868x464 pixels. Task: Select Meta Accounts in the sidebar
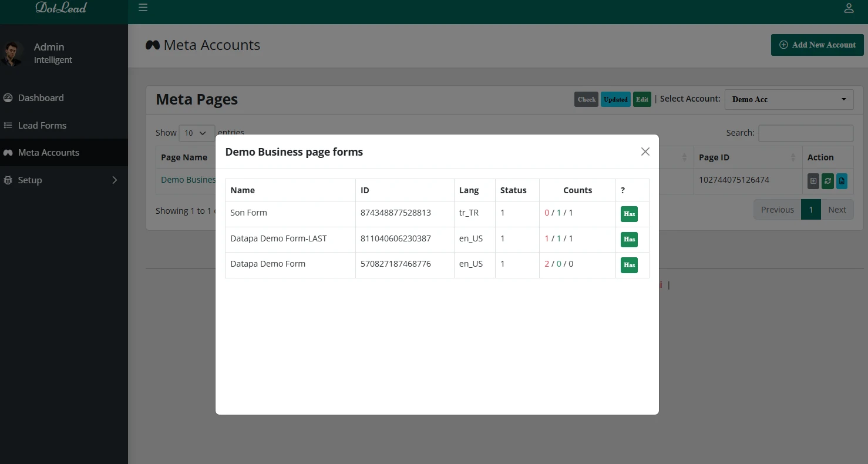pos(48,153)
